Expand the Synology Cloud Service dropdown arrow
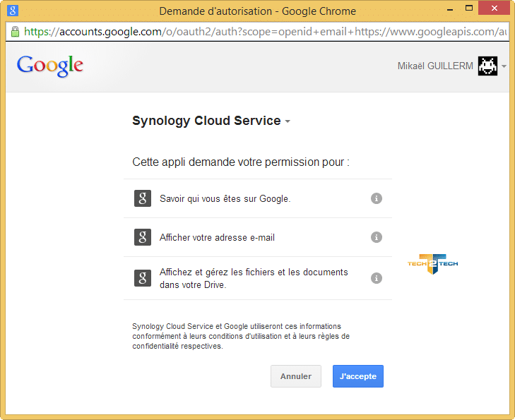This screenshot has width=515, height=420. 288,121
